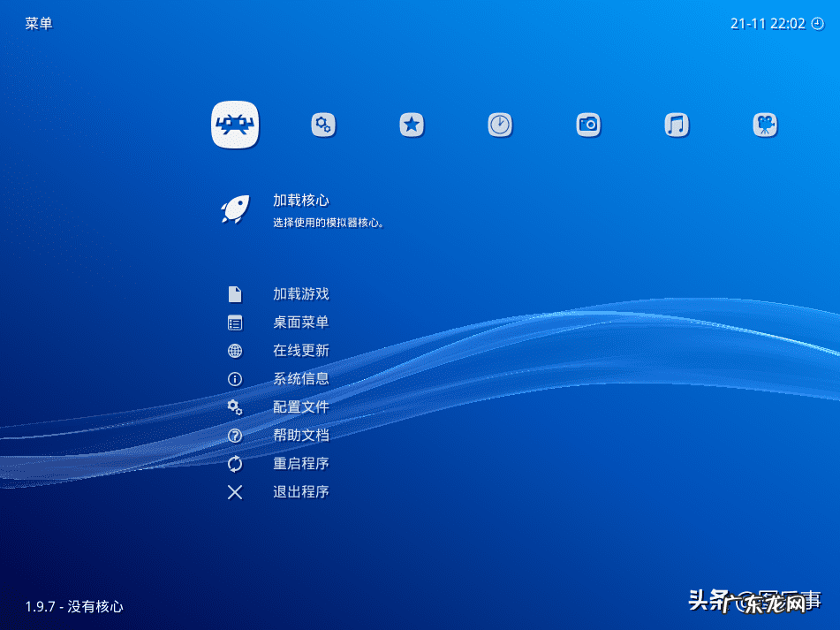Click the X icon for 退出程序
The image size is (840, 630).
point(235,492)
